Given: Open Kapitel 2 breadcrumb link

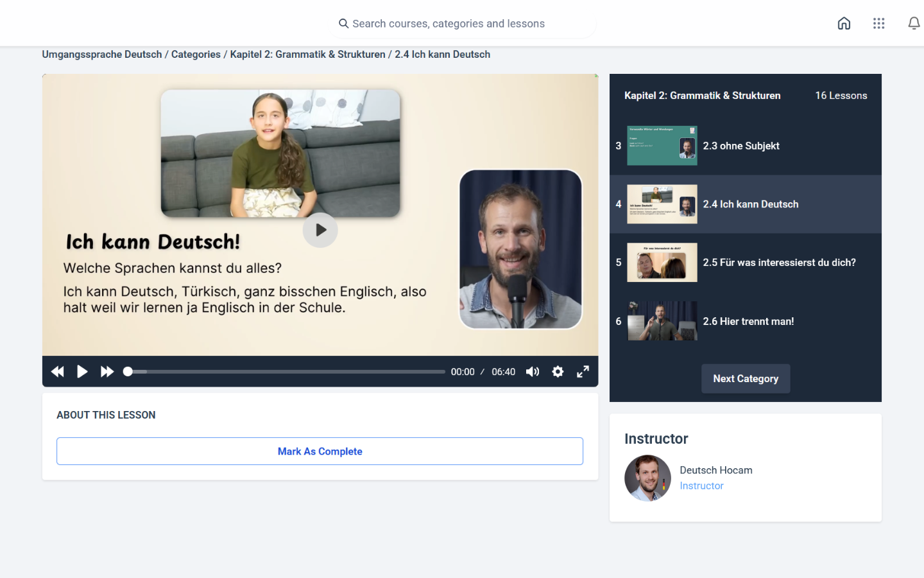Looking at the screenshot, I should tap(307, 55).
